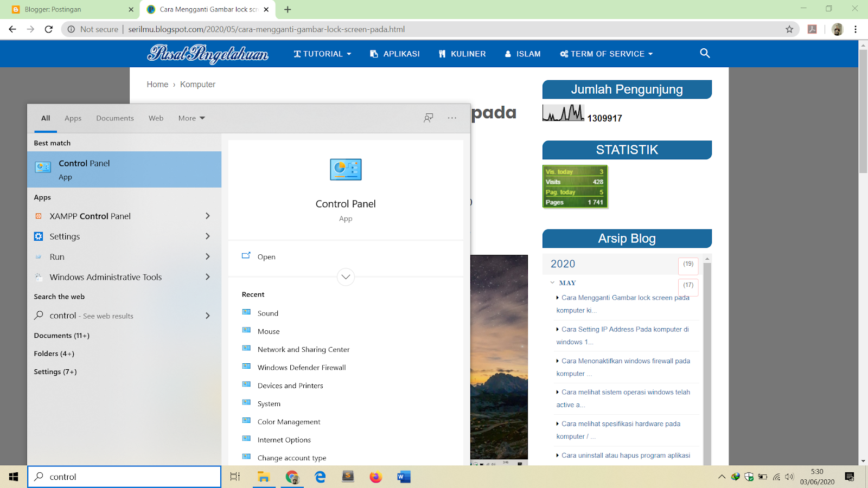Screen dimensions: 868x488
Task: Open File Explorer from taskbar
Action: point(264,477)
